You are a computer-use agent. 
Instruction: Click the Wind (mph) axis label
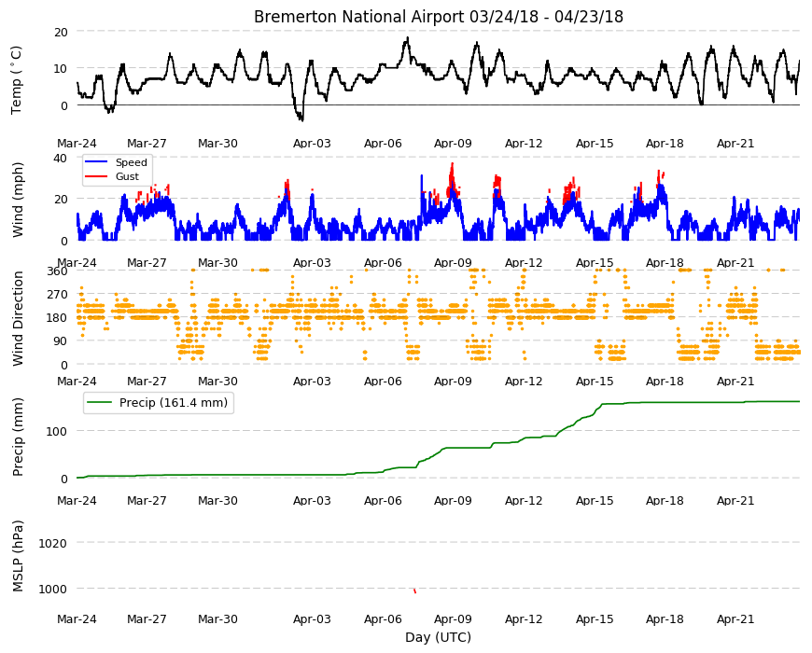click(x=18, y=200)
